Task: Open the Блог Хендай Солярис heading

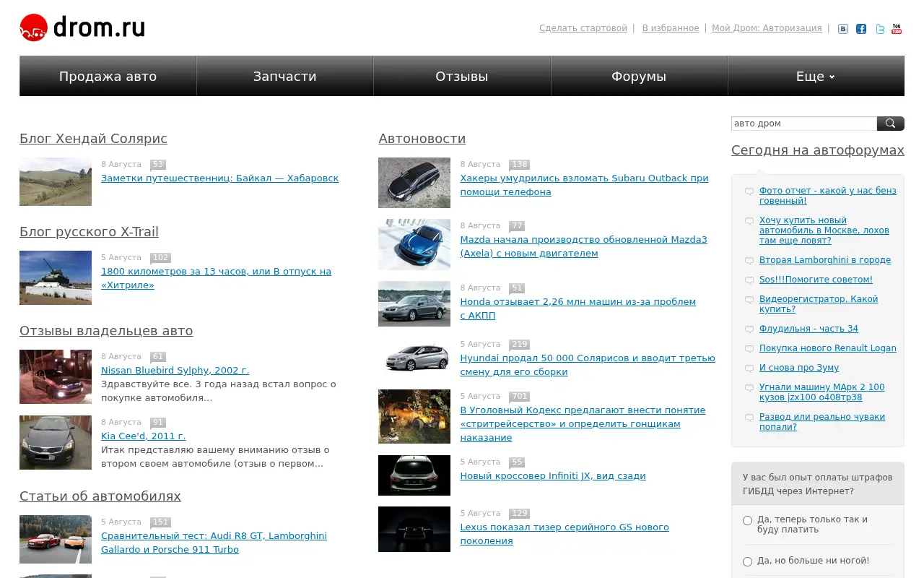Action: (93, 139)
